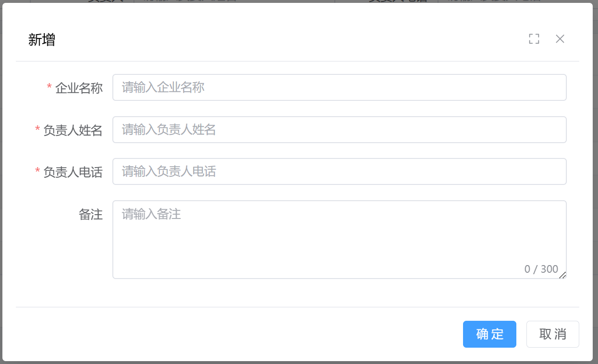Screen dimensions: 598x364
Task: Toggle fullscreen for the 新增 dialog
Action: (x=534, y=39)
